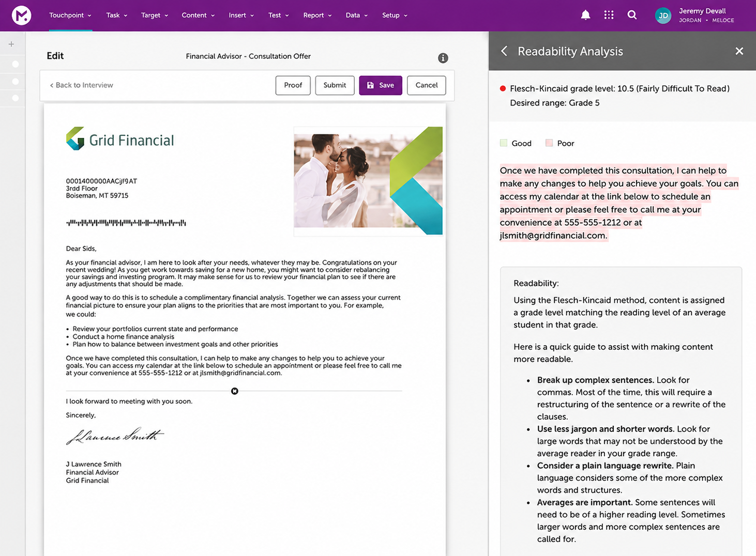Click the Messagepoint M logo
756x556 pixels.
pos(21,15)
